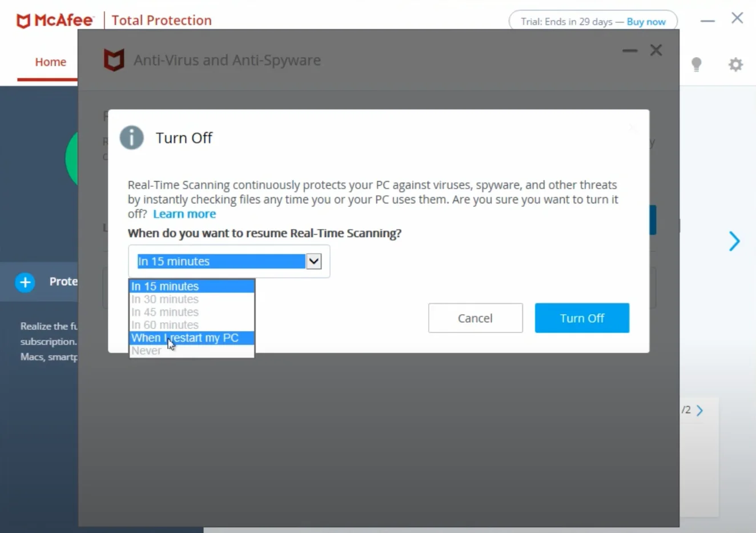This screenshot has height=533, width=756.
Task: Open the Learn more link
Action: pos(184,214)
